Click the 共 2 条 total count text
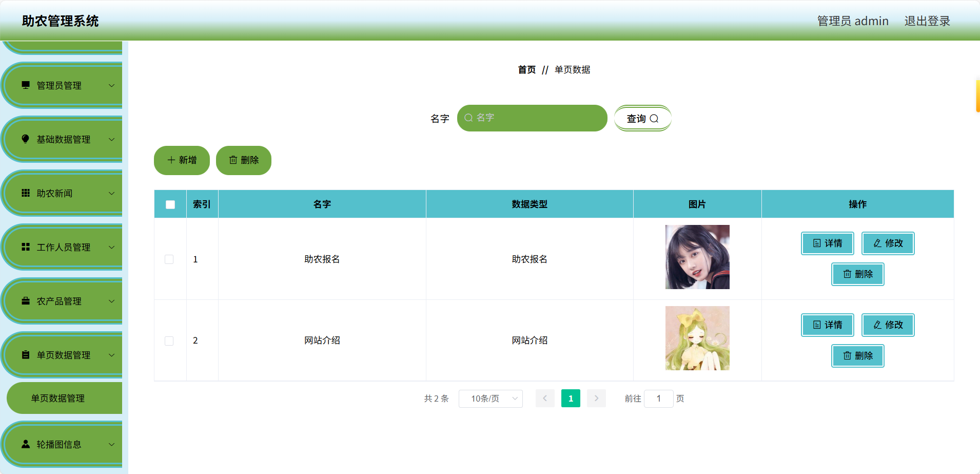Screen dimensions: 980x474 [x=437, y=399]
